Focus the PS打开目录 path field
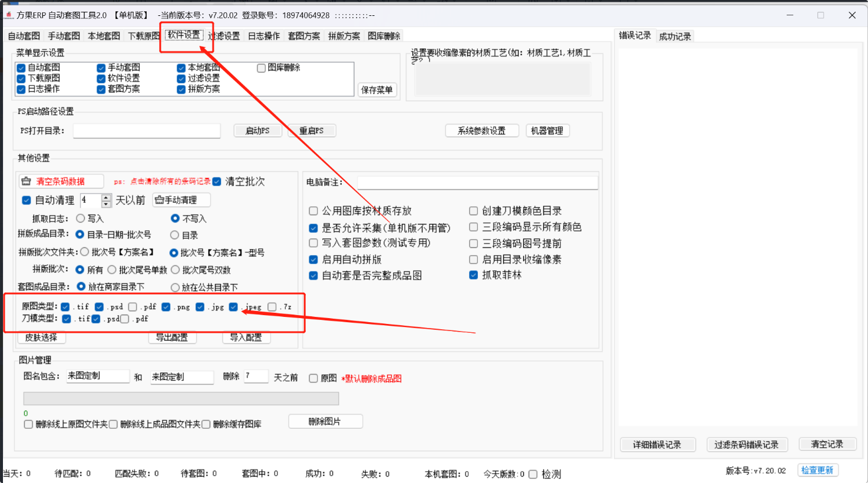The image size is (868, 483). tap(147, 131)
